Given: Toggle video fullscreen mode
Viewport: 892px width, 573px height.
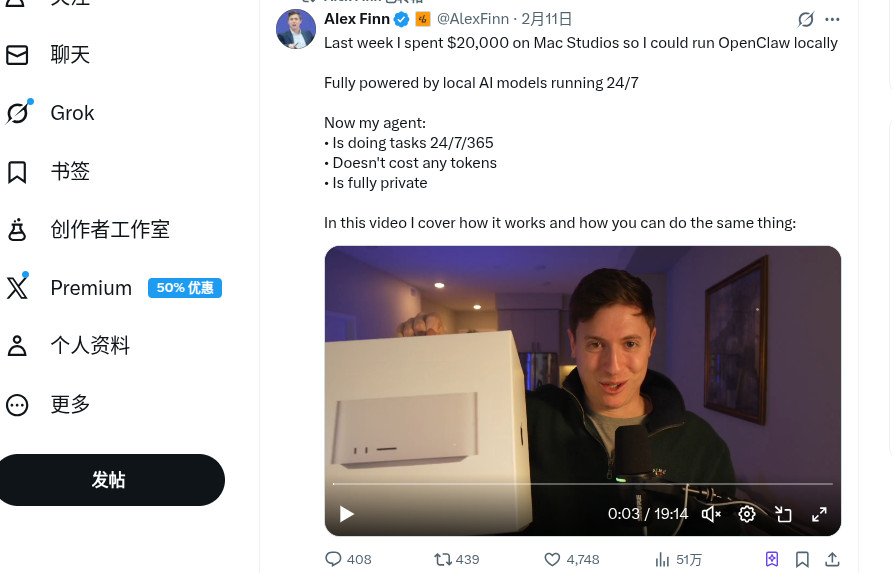Looking at the screenshot, I should click(x=819, y=514).
